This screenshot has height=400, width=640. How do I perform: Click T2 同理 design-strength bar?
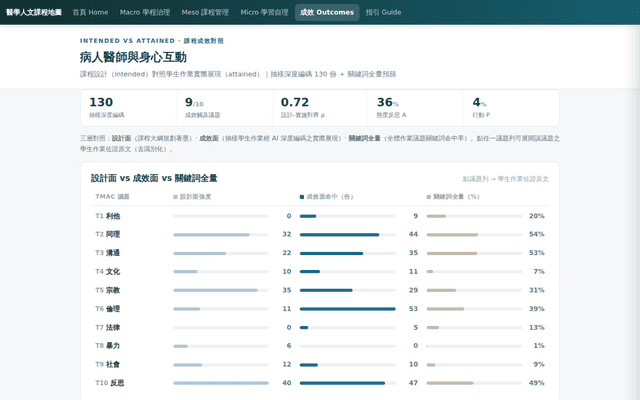211,235
